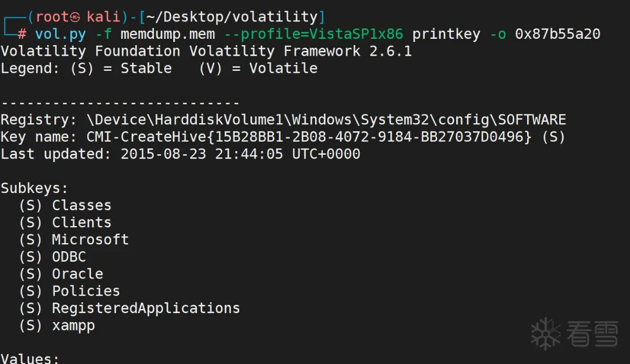Select the Clients subkey line
The height and width of the screenshot is (364, 630).
(x=81, y=222)
